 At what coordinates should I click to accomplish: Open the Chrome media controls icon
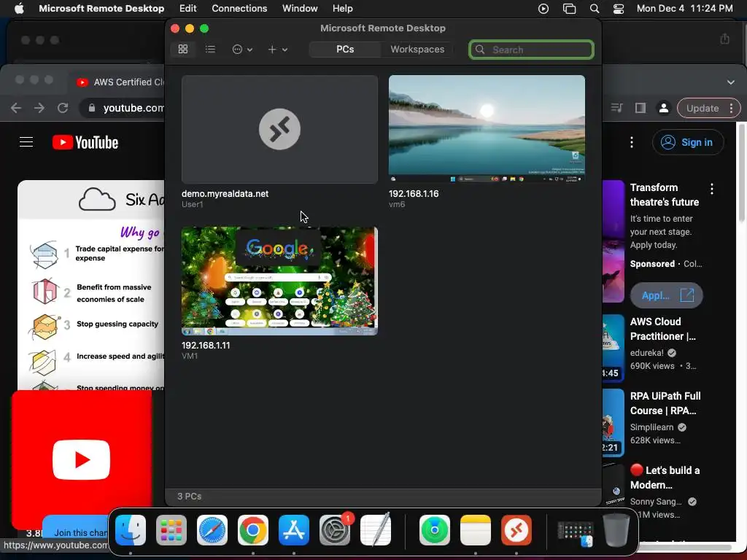point(616,108)
